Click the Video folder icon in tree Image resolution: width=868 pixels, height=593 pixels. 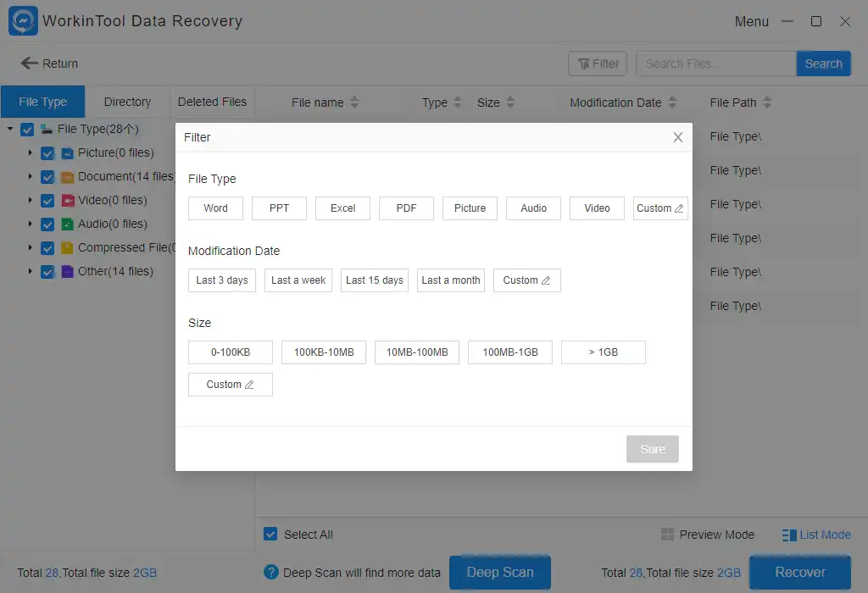68,201
